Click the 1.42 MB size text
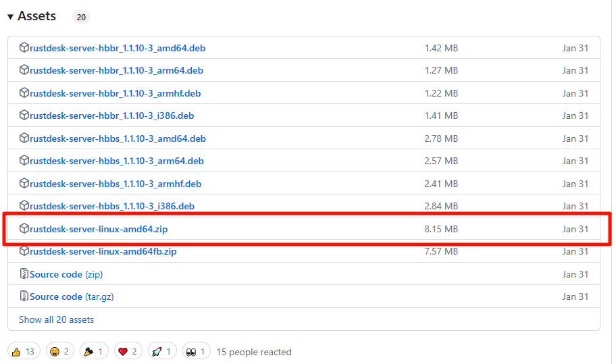Screen dimensions: 616x364 pyautogui.click(x=441, y=48)
